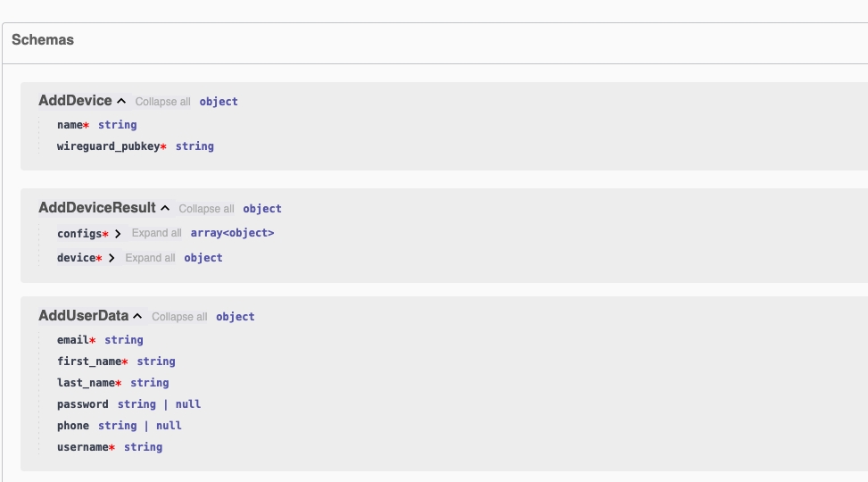Collapse the Schemas section header
Viewport: 868px width, 482px height.
tap(43, 40)
